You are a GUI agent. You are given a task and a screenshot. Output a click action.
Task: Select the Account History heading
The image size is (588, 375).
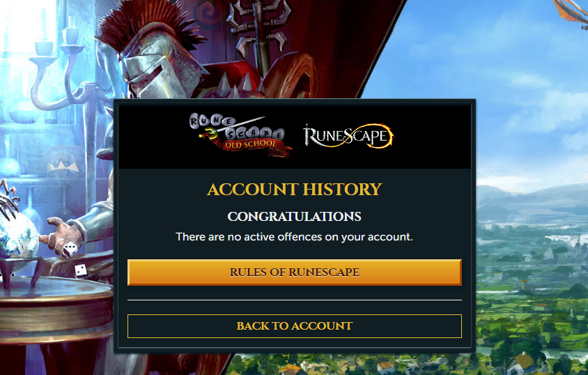click(295, 190)
